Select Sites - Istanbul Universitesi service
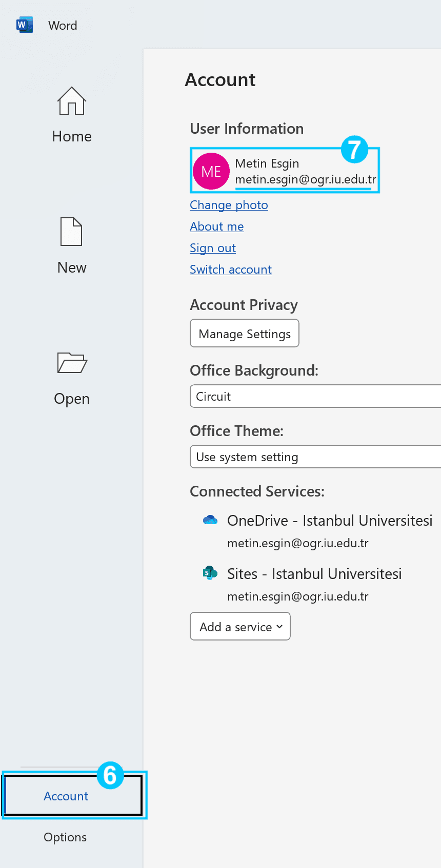441x868 pixels. (314, 574)
